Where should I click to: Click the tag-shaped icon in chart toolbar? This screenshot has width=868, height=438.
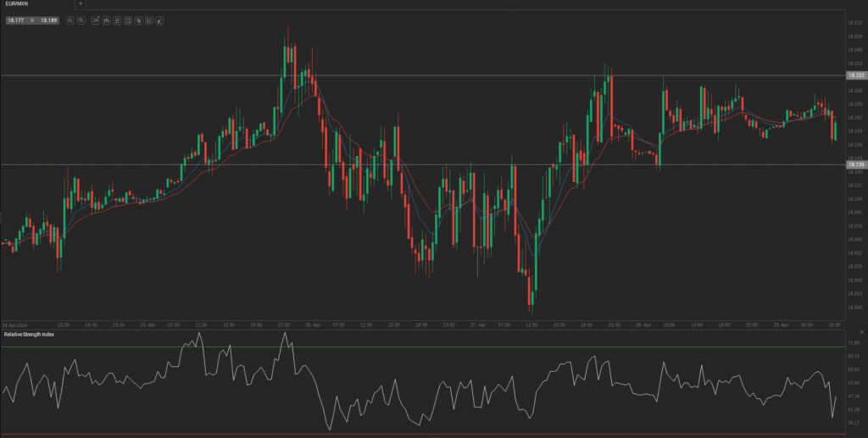tap(138, 19)
